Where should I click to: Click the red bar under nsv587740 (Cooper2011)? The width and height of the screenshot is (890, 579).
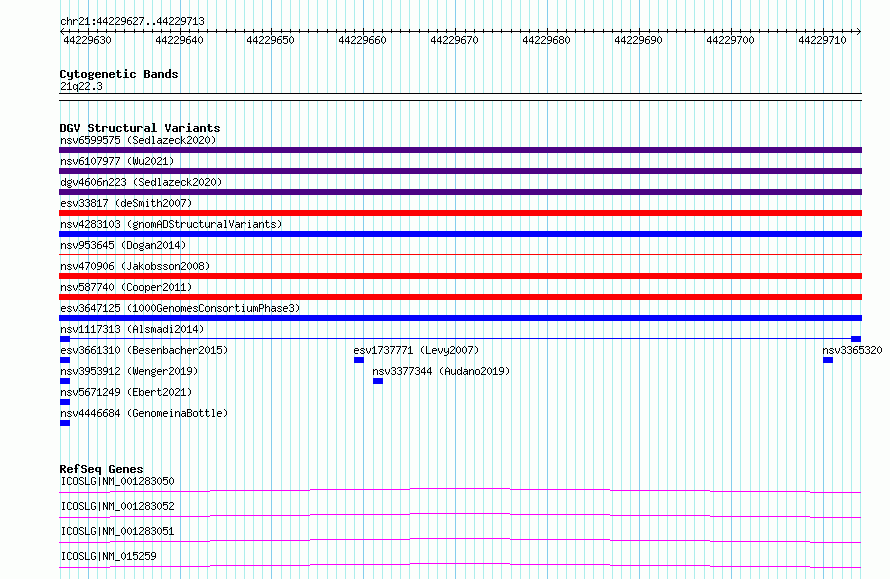(460, 297)
